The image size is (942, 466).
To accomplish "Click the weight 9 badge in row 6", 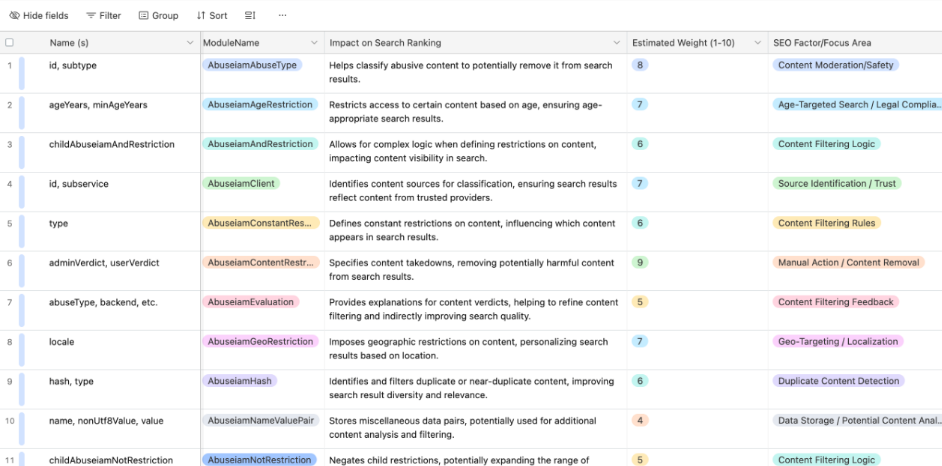I will [640, 263].
